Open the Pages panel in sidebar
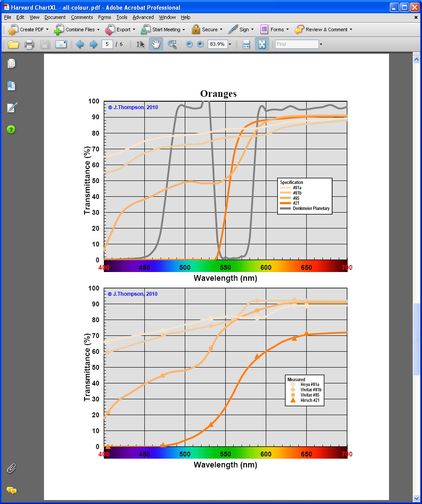The image size is (422, 504). point(11,64)
